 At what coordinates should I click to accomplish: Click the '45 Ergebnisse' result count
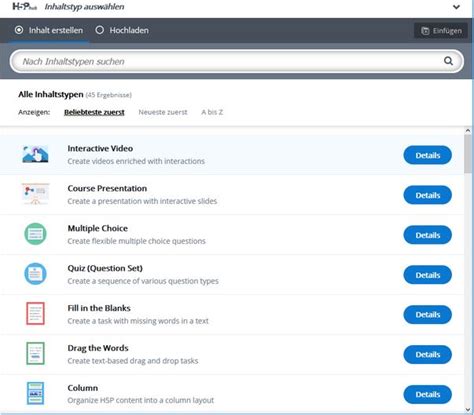(x=109, y=95)
